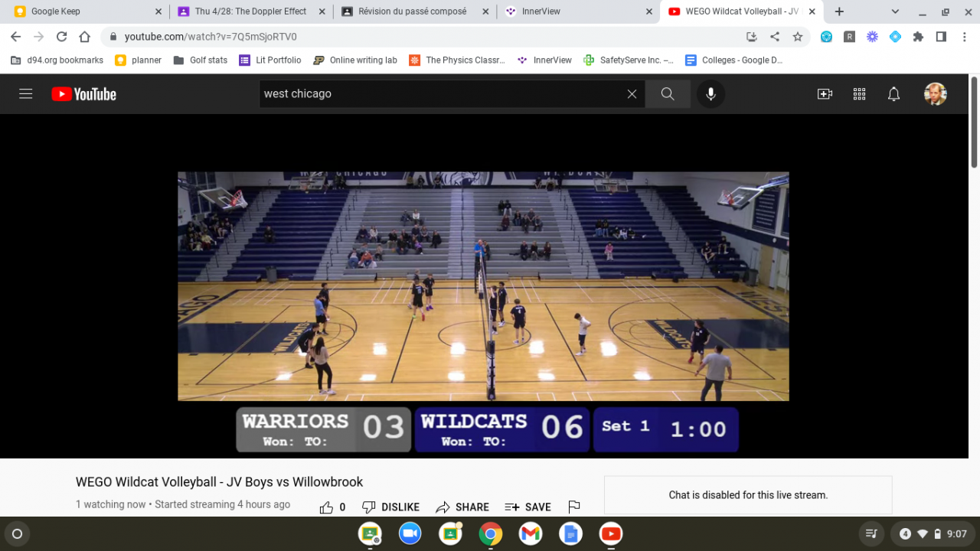The width and height of the screenshot is (980, 551).
Task: Open the Chrome three-dot menu
Action: [964, 37]
